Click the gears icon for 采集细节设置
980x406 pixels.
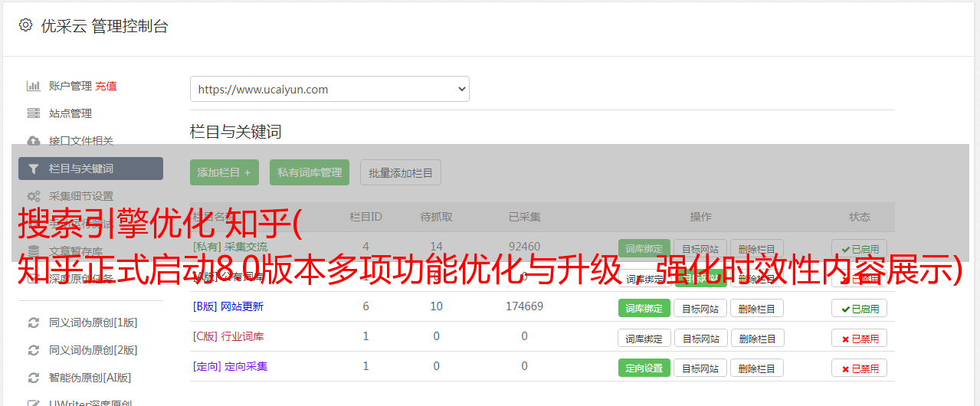tap(34, 196)
